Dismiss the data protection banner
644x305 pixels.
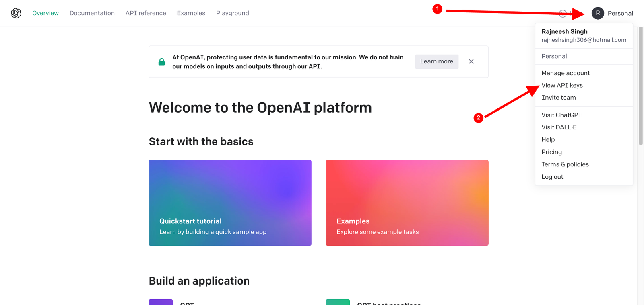pyautogui.click(x=471, y=61)
